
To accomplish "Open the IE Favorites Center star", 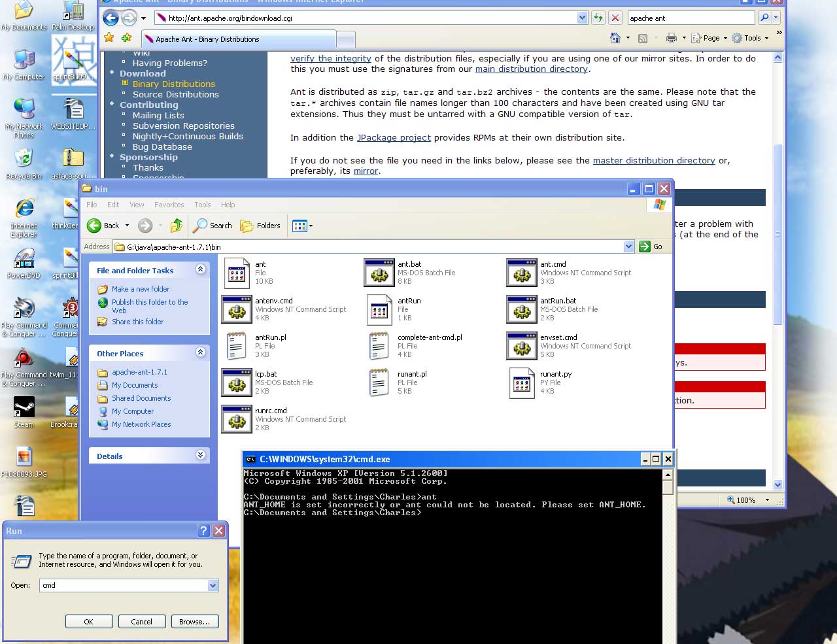I will [109, 38].
